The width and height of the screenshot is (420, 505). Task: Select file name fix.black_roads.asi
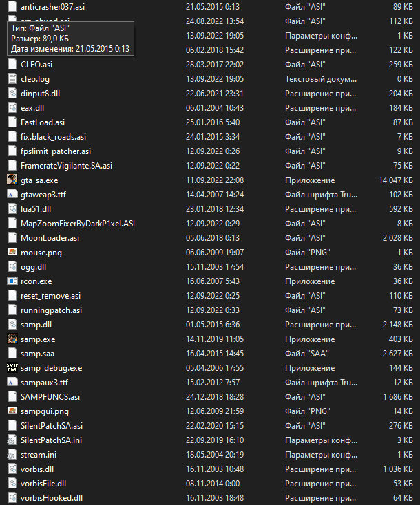click(x=53, y=136)
